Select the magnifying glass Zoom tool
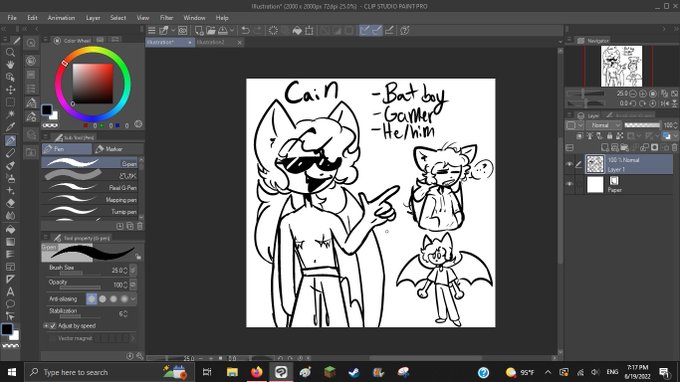The height and width of the screenshot is (382, 680). [10, 52]
